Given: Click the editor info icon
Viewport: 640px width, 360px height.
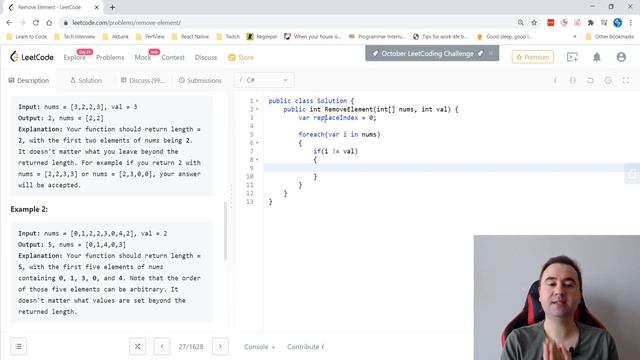Looking at the screenshot, I should point(555,80).
